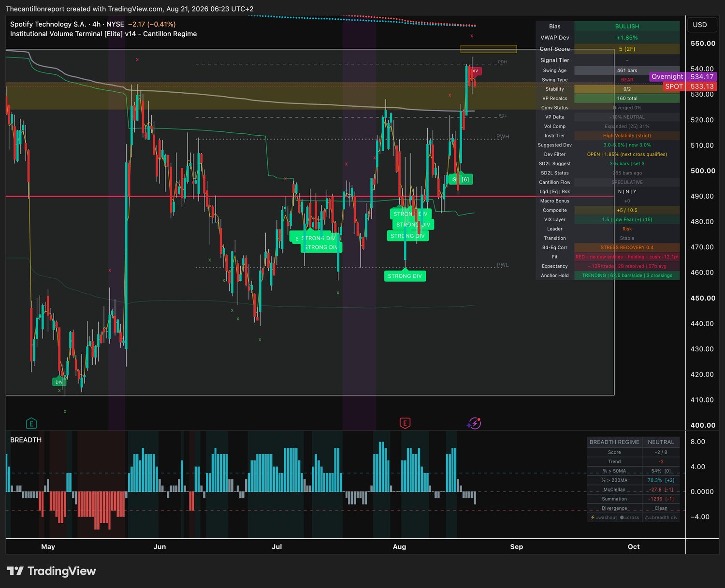The width and height of the screenshot is (725, 588).
Task: Click the breadth regime NEUTRAL value
Action: click(661, 442)
